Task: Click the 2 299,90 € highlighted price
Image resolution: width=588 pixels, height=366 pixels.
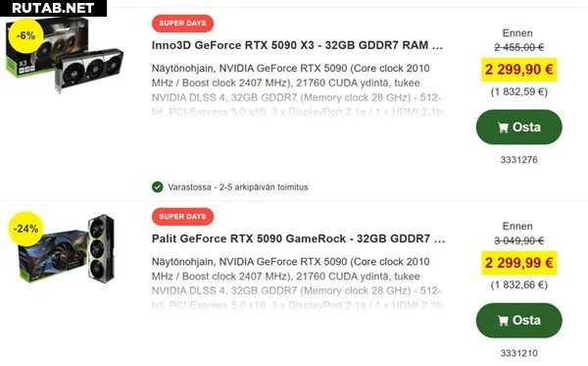Action: [519, 70]
